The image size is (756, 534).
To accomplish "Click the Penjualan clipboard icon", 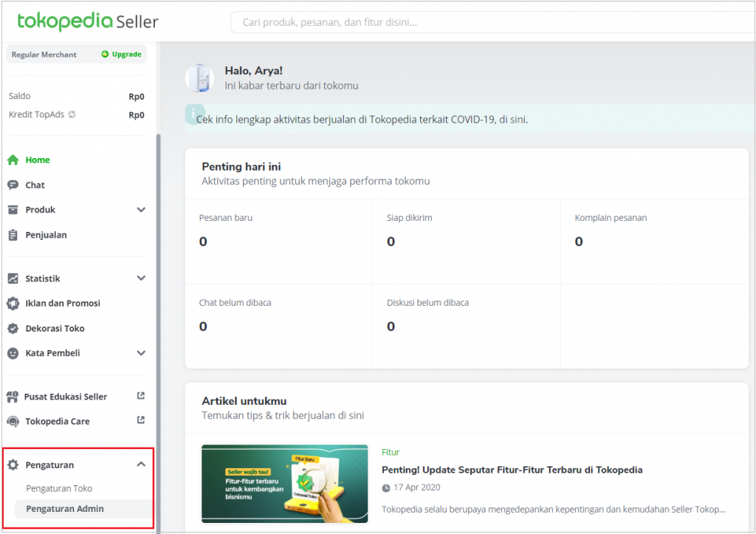I will point(13,235).
